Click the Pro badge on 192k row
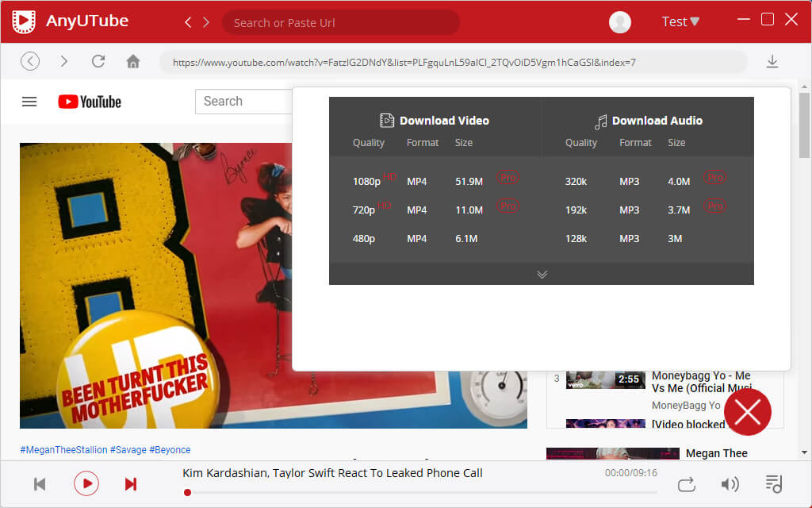Screen dimensions: 812x508 click(x=715, y=206)
